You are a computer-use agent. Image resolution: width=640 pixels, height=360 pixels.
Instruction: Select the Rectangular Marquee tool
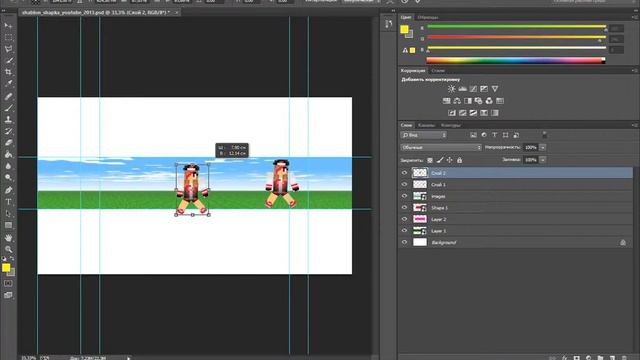click(8, 38)
